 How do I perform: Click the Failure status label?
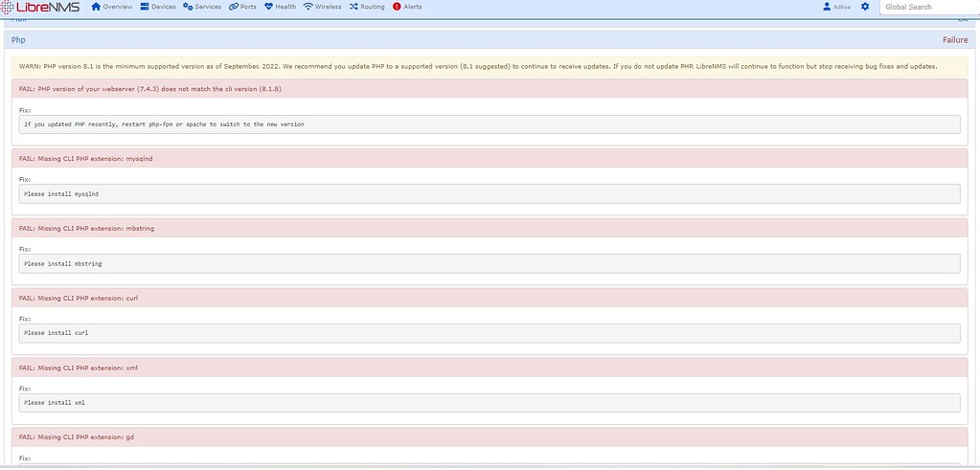coord(955,40)
